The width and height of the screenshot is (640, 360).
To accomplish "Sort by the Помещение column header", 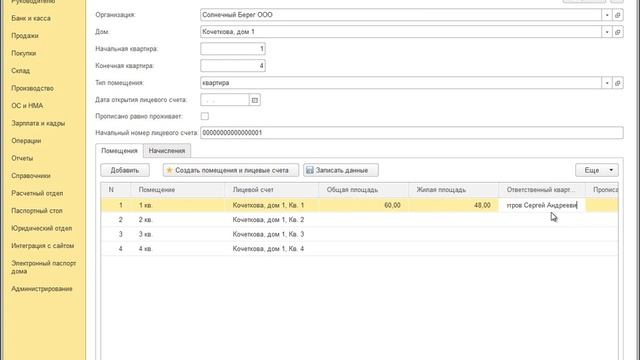I will pyautogui.click(x=178, y=190).
